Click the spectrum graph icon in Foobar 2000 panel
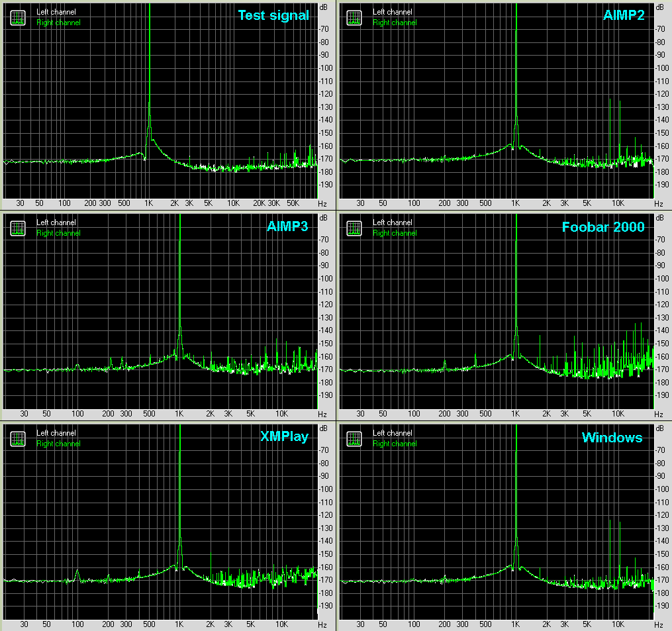 tap(354, 228)
